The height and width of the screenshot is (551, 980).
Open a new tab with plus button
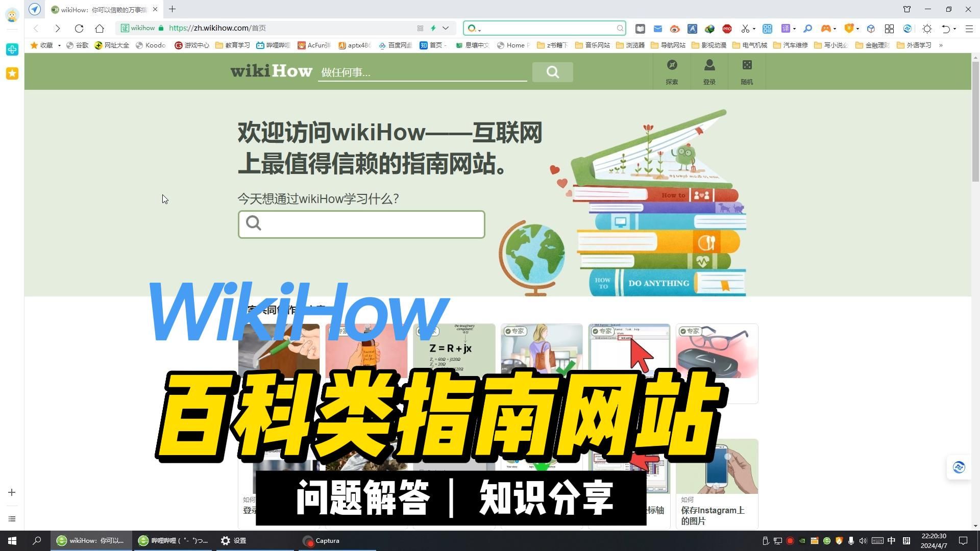(x=173, y=9)
